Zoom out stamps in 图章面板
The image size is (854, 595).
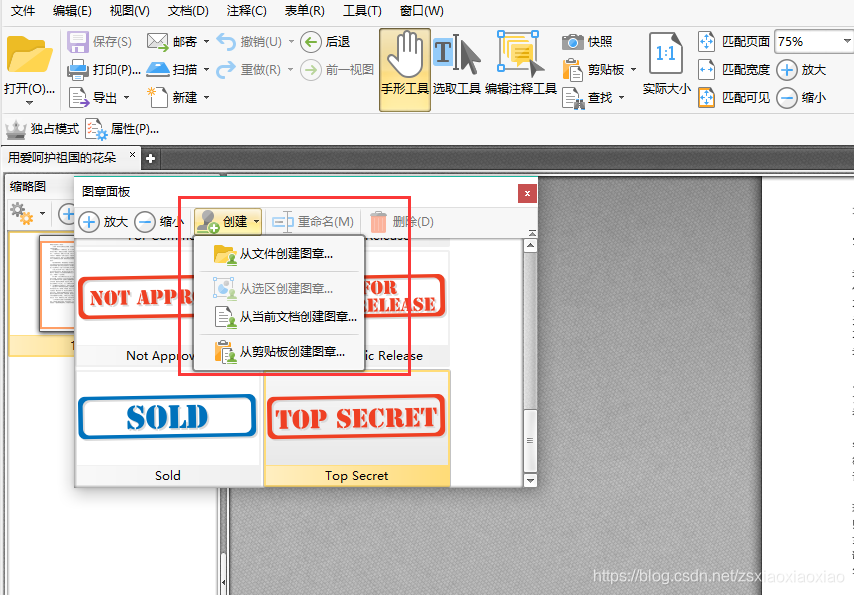click(x=159, y=222)
